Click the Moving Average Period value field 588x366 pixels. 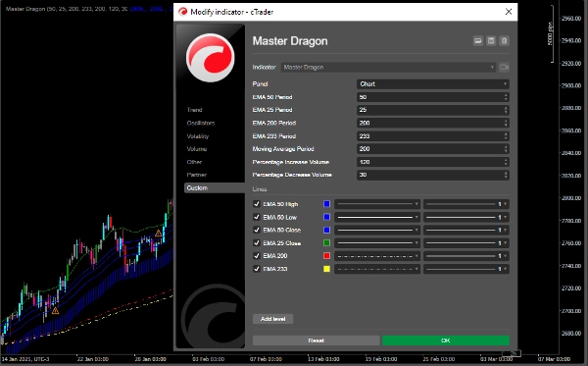[433, 148]
